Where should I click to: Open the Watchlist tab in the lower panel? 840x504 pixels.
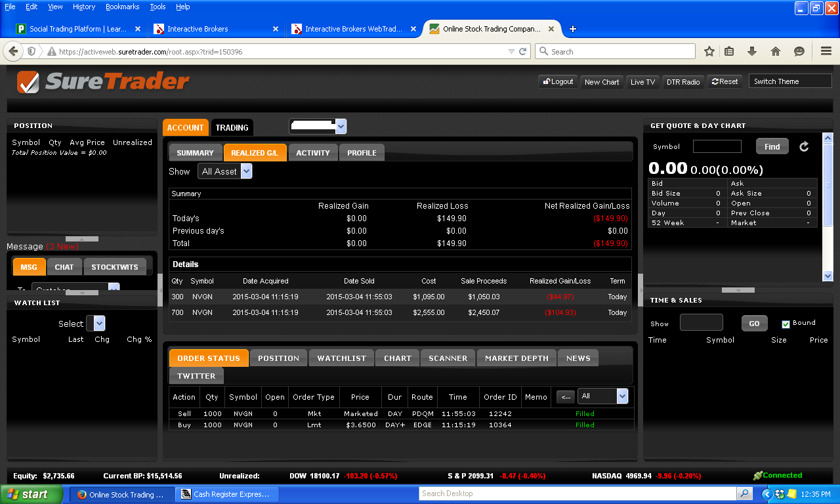tap(342, 358)
